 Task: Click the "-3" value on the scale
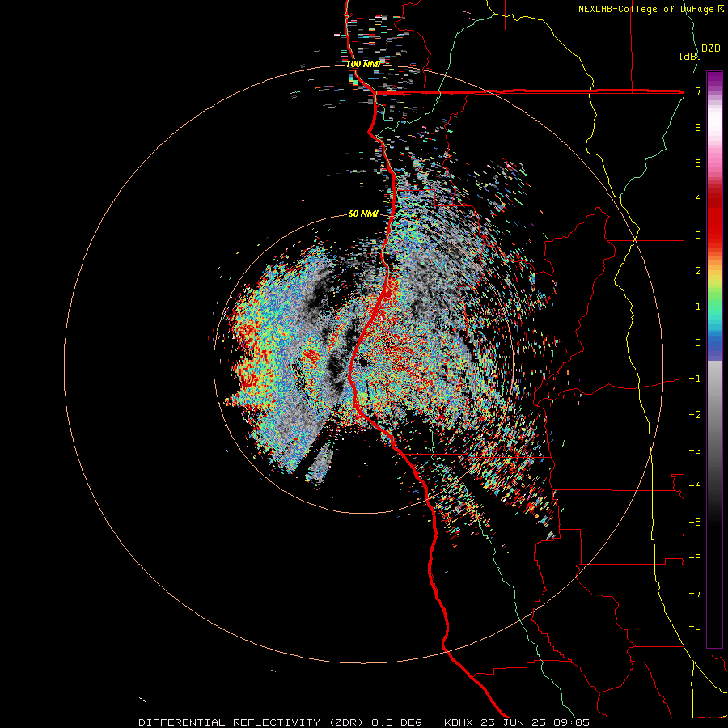696,451
